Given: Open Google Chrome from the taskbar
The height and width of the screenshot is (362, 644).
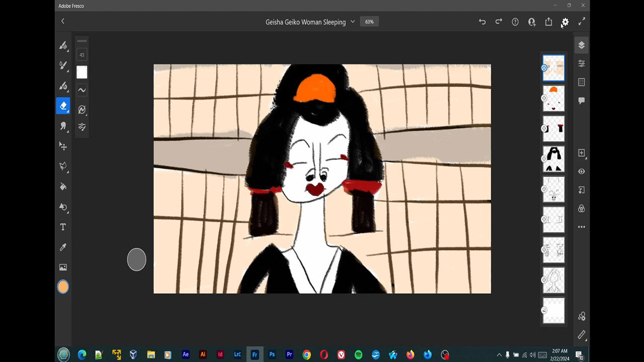Looking at the screenshot, I should click(x=306, y=354).
